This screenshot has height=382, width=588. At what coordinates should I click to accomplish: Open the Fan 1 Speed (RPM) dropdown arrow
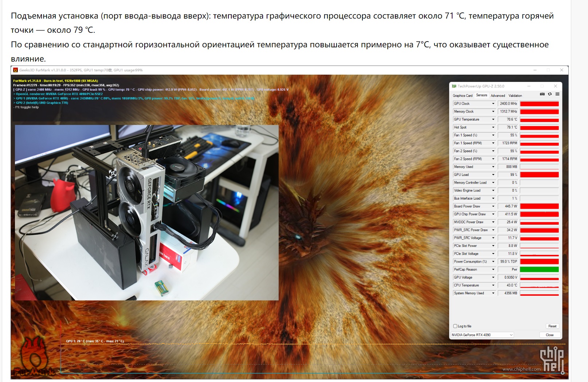(x=493, y=143)
